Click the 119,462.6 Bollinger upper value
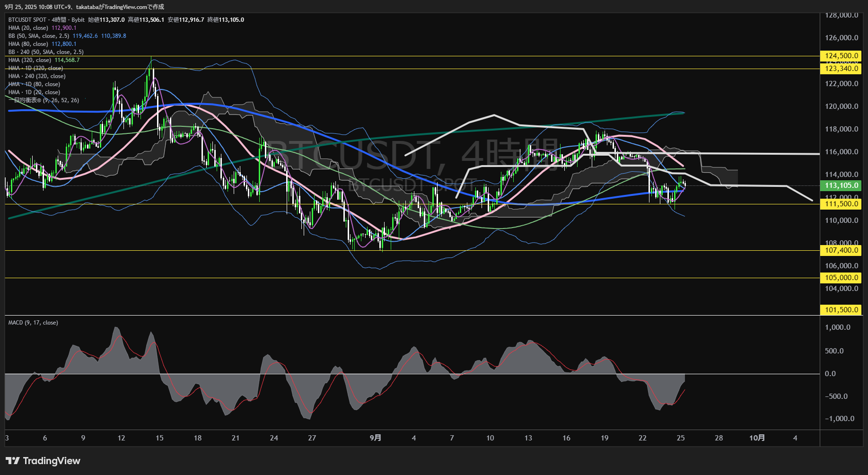 (85, 36)
